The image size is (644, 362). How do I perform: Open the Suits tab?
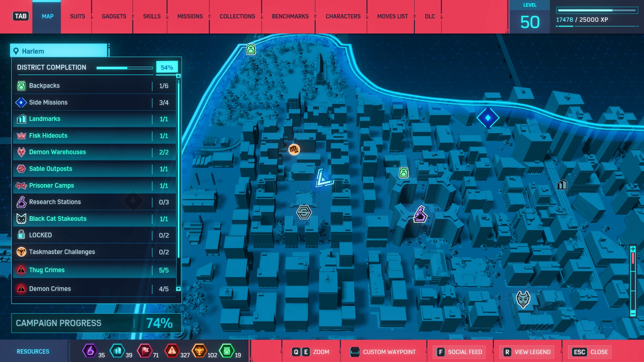pyautogui.click(x=77, y=16)
